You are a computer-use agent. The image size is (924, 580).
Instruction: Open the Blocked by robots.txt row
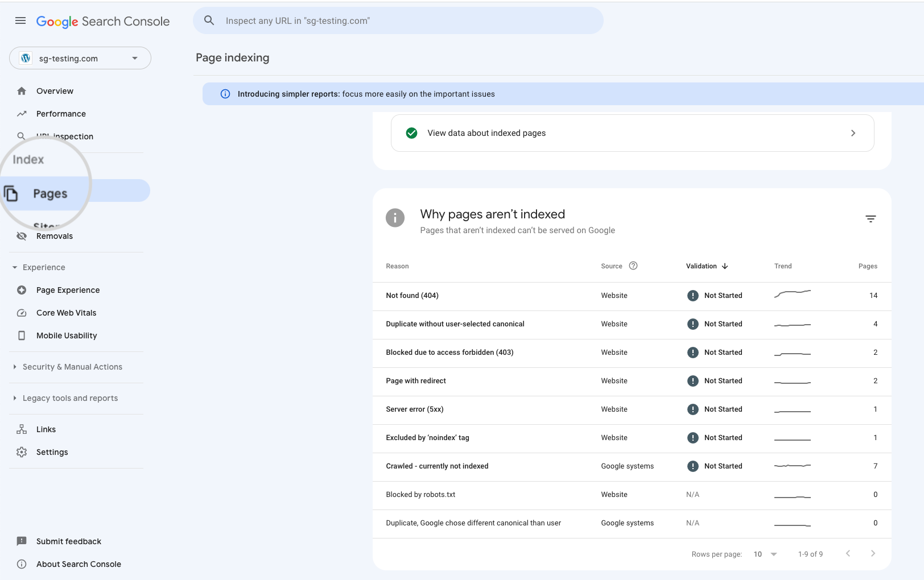pyautogui.click(x=632, y=495)
